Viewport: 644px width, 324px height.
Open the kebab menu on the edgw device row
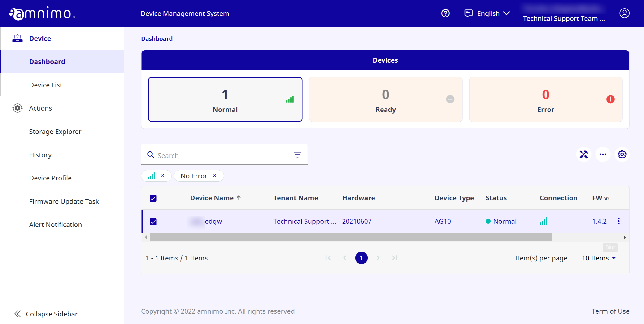pos(619,221)
